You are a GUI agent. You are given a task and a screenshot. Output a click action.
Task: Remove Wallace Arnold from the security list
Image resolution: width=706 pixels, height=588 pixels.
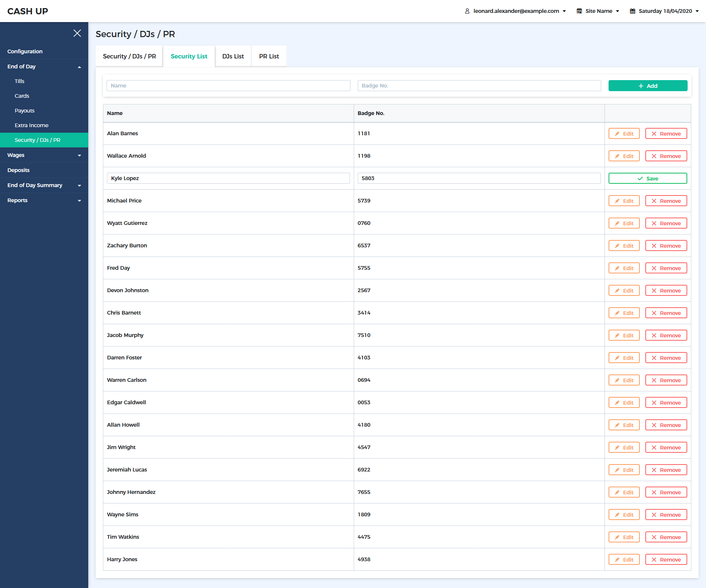666,156
